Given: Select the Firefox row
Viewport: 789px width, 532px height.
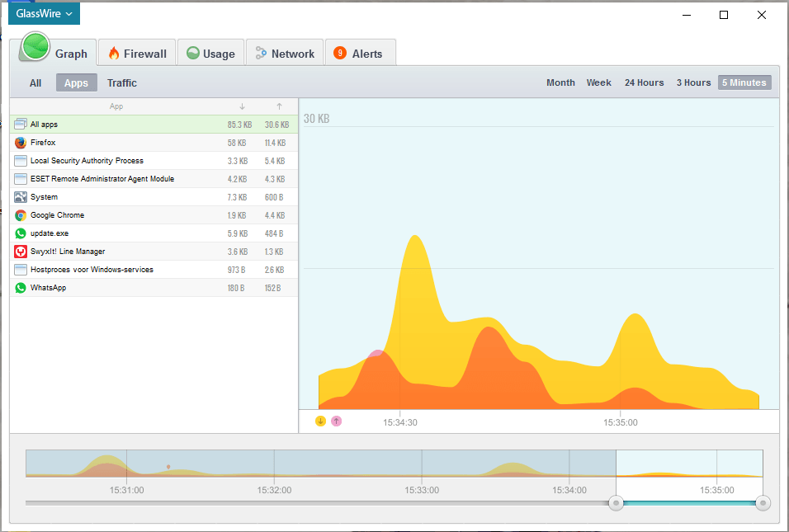Looking at the screenshot, I should click(x=154, y=143).
